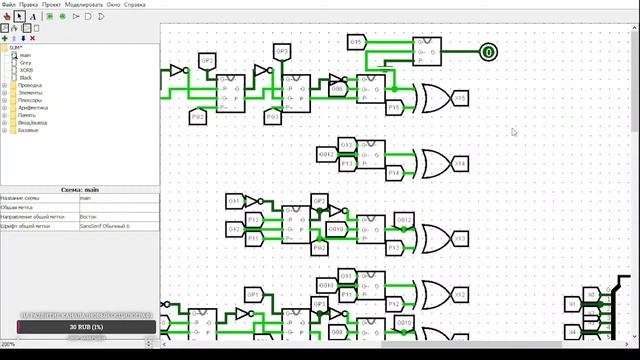The image size is (640, 360).
Task: Select the Text (A) tool
Action: pyautogui.click(x=33, y=16)
